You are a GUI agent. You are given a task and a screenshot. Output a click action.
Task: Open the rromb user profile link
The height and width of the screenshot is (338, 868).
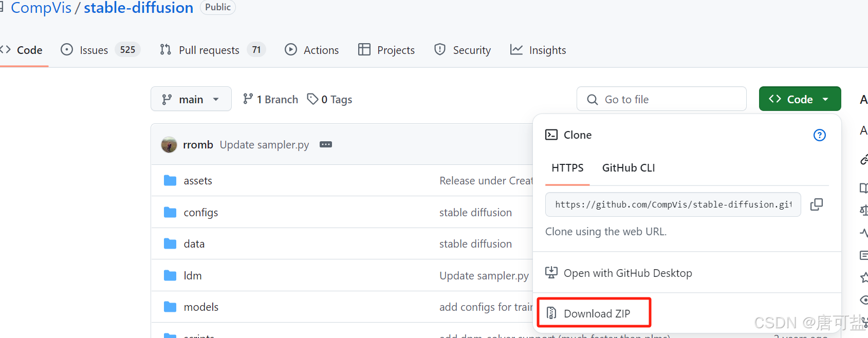tap(198, 145)
